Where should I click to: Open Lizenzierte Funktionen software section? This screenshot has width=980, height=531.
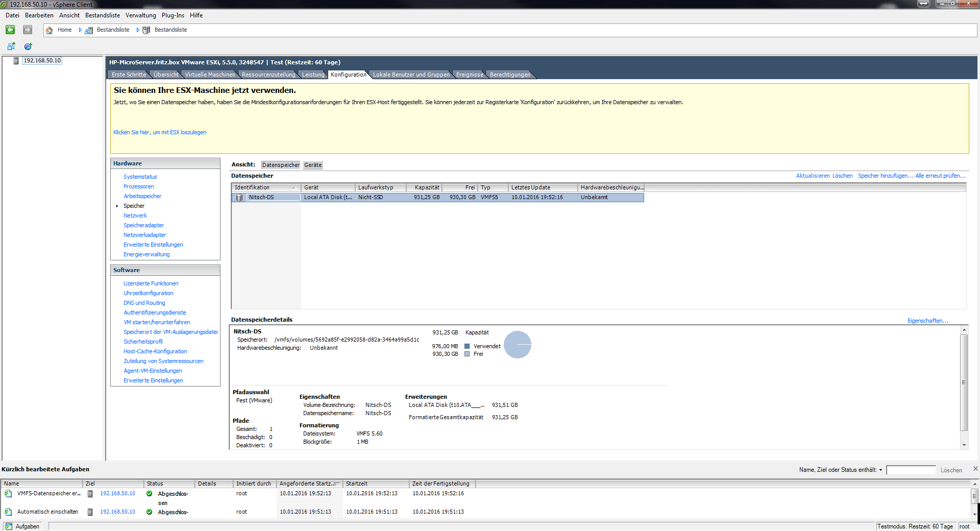[x=151, y=283]
